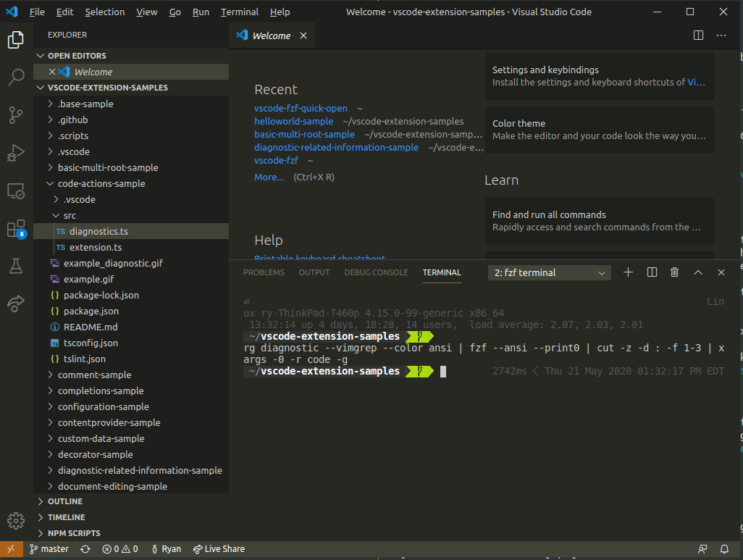This screenshot has width=743, height=560.
Task: Close the terminal panel
Action: [721, 272]
